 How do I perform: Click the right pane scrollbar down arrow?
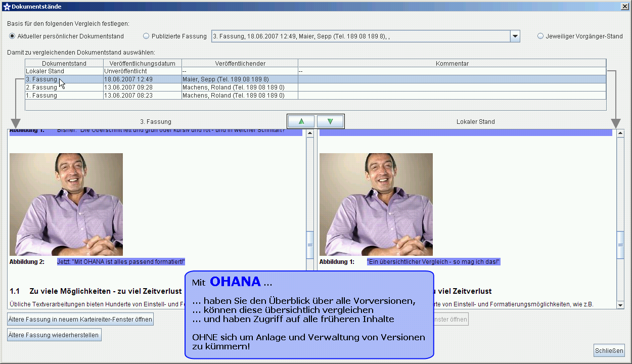(620, 305)
